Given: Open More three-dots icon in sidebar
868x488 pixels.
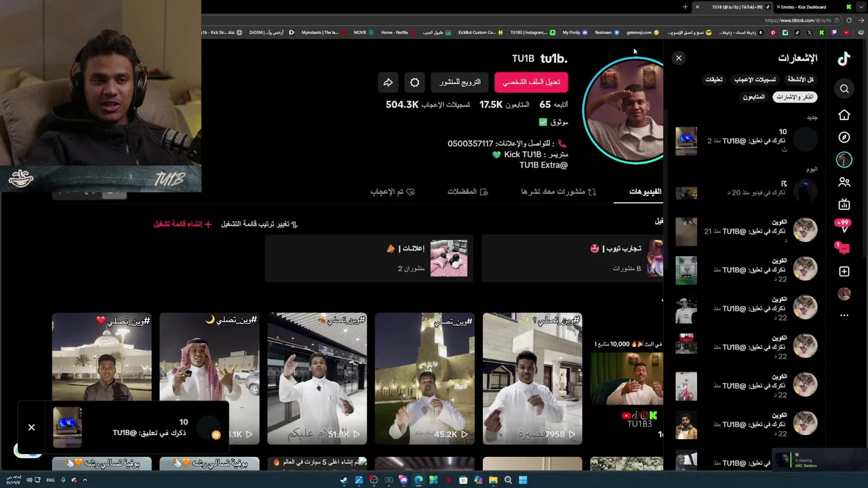Looking at the screenshot, I should tap(844, 315).
